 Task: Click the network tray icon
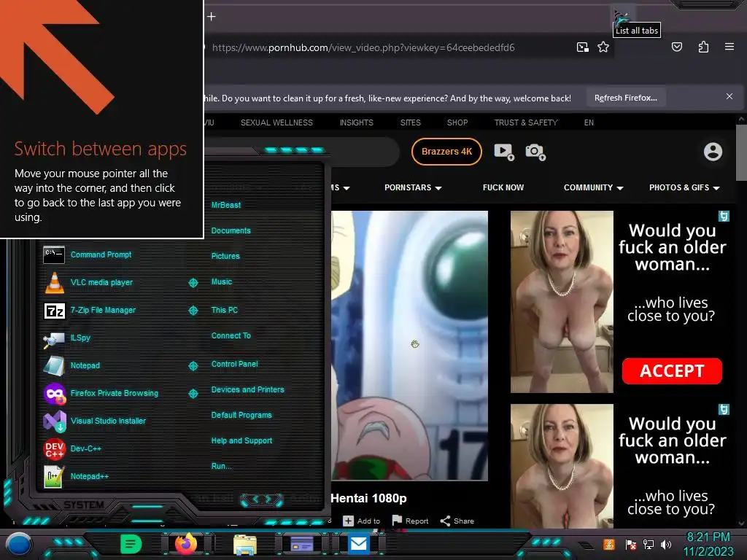[x=648, y=544]
